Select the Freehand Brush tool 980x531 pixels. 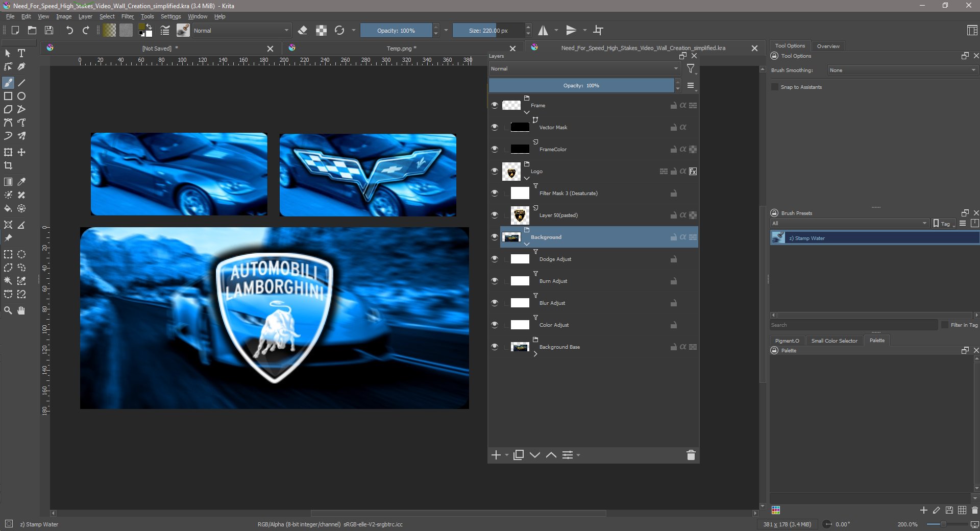click(8, 83)
